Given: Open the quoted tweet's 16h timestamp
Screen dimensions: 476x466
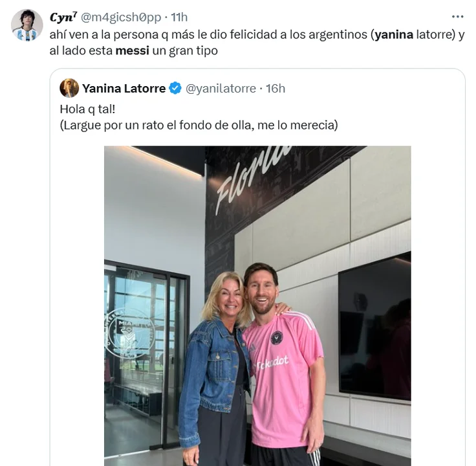Looking at the screenshot, I should 276,89.
